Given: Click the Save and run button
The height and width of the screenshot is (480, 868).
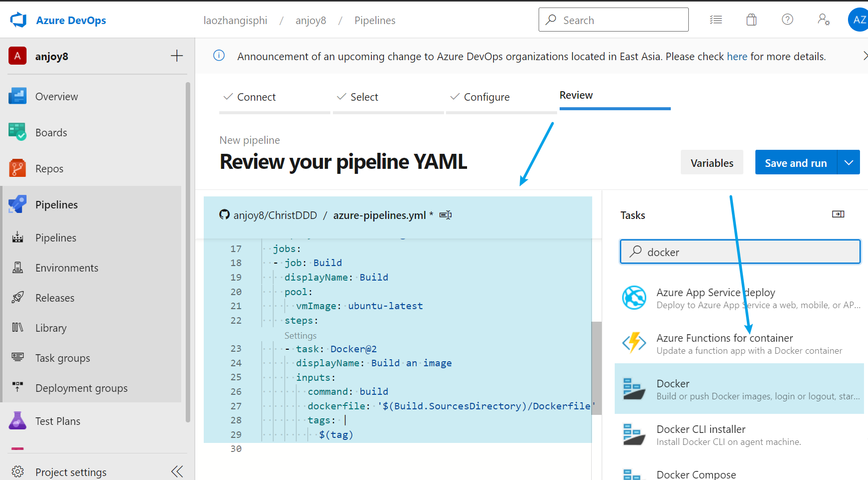Looking at the screenshot, I should 796,162.
